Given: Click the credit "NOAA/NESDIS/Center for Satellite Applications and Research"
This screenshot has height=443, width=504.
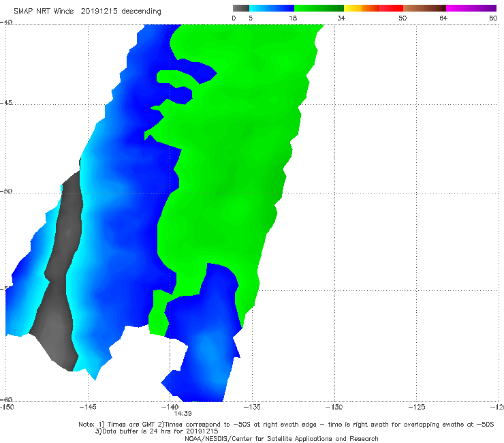Looking at the screenshot, I should [281, 438].
